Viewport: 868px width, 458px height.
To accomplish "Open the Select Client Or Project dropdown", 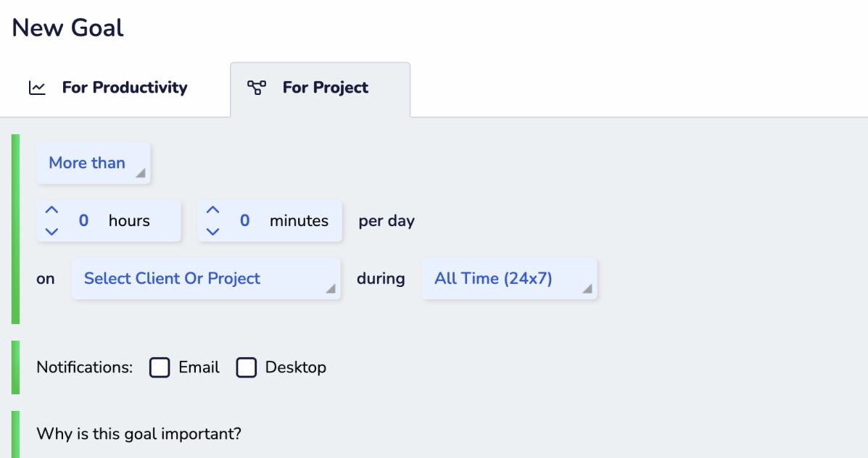I will point(206,279).
